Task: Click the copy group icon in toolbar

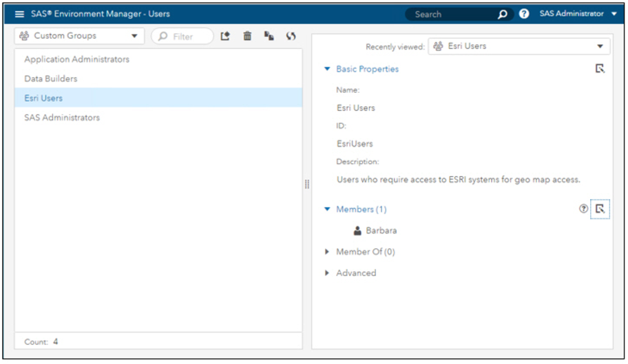Action: [269, 36]
